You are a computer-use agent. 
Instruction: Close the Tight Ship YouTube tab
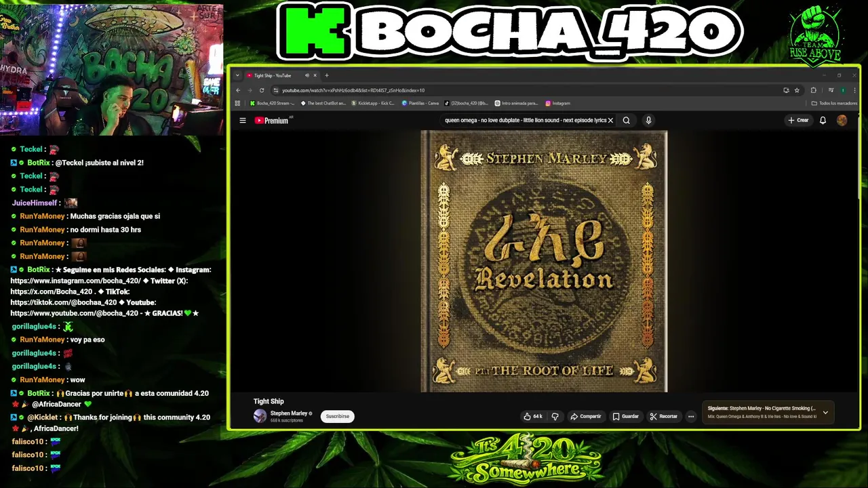(315, 75)
